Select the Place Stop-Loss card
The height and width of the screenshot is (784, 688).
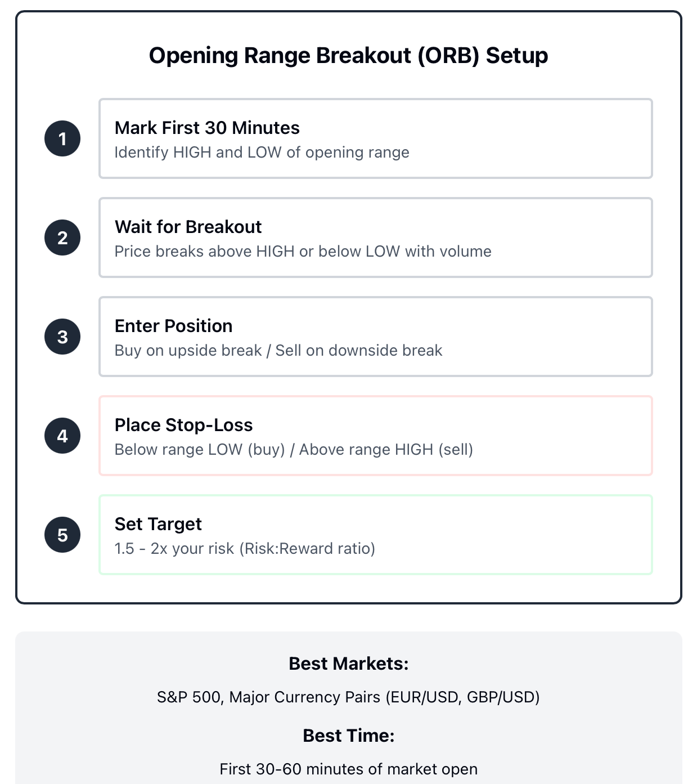[376, 436]
